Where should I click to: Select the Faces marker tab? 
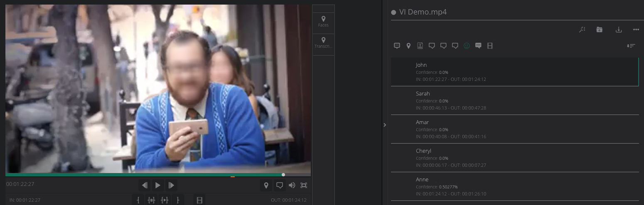tap(323, 22)
